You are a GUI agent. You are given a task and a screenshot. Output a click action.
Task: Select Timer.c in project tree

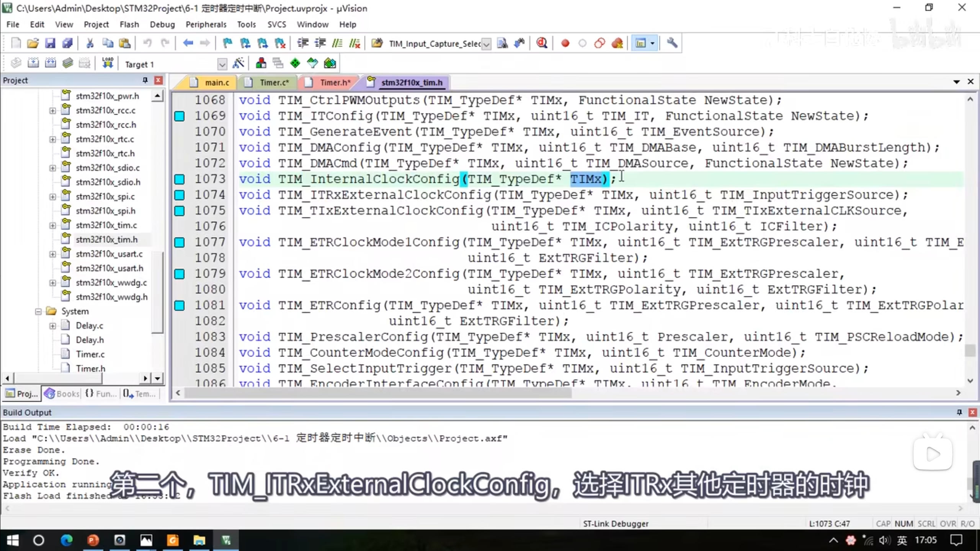coord(90,354)
